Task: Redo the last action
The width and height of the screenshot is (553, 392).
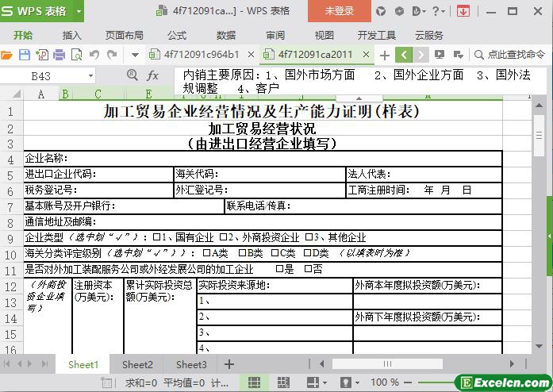Action: click(x=112, y=55)
